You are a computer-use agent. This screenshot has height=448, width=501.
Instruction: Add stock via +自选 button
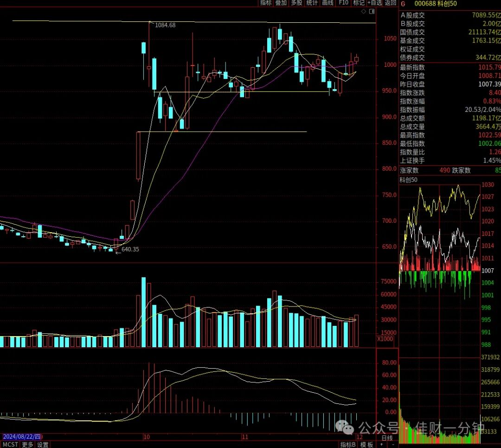pyautogui.click(x=374, y=3)
